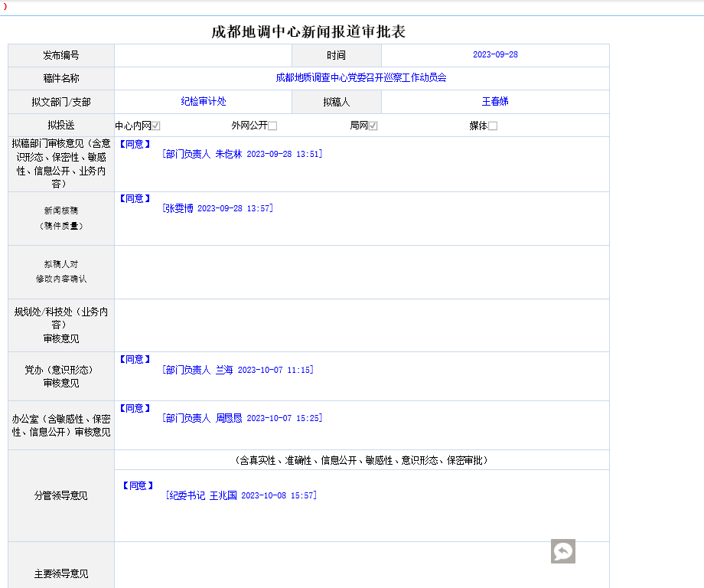Image resolution: width=704 pixels, height=588 pixels.
Task: Click the date 2023-09-28 in 时间 field
Action: pyautogui.click(x=495, y=55)
